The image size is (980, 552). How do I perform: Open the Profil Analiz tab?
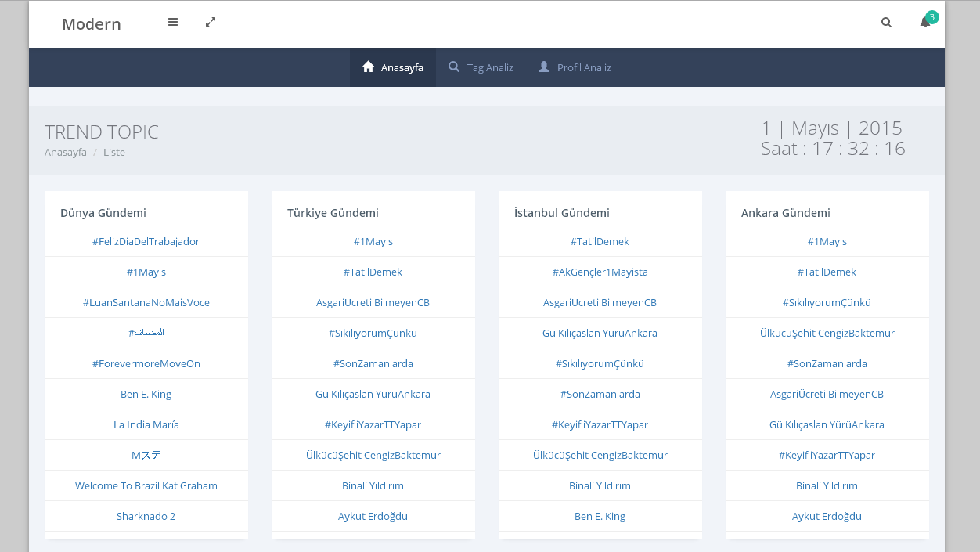point(584,68)
